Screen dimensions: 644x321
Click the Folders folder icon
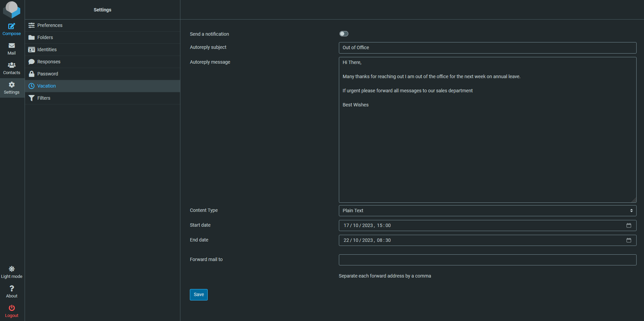pyautogui.click(x=31, y=37)
